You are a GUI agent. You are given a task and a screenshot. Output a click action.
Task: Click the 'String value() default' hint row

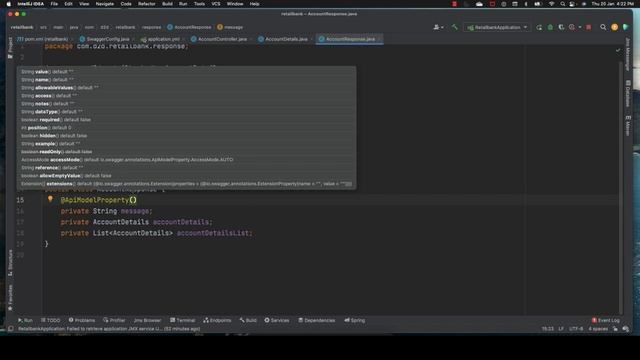click(x=186, y=72)
